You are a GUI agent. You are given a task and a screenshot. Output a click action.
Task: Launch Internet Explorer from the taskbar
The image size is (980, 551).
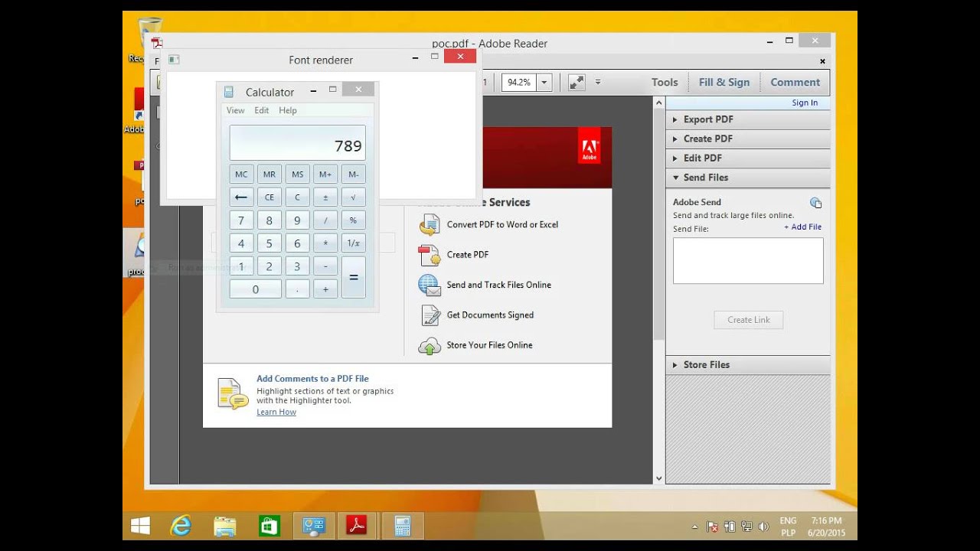(181, 526)
